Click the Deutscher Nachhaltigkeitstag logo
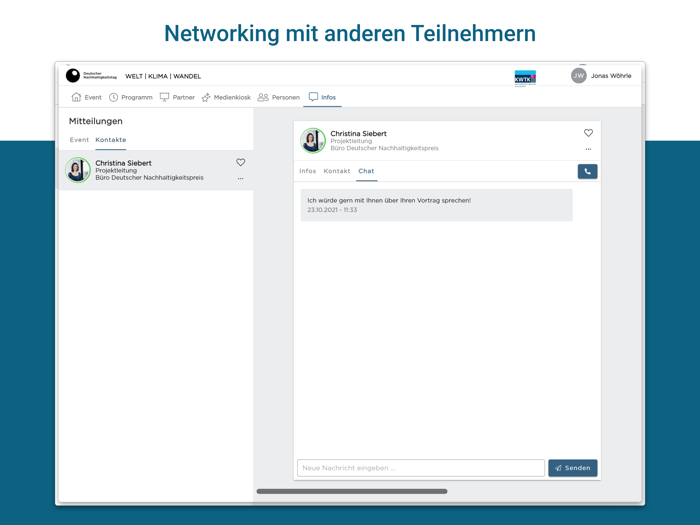This screenshot has width=700, height=525. point(91,75)
